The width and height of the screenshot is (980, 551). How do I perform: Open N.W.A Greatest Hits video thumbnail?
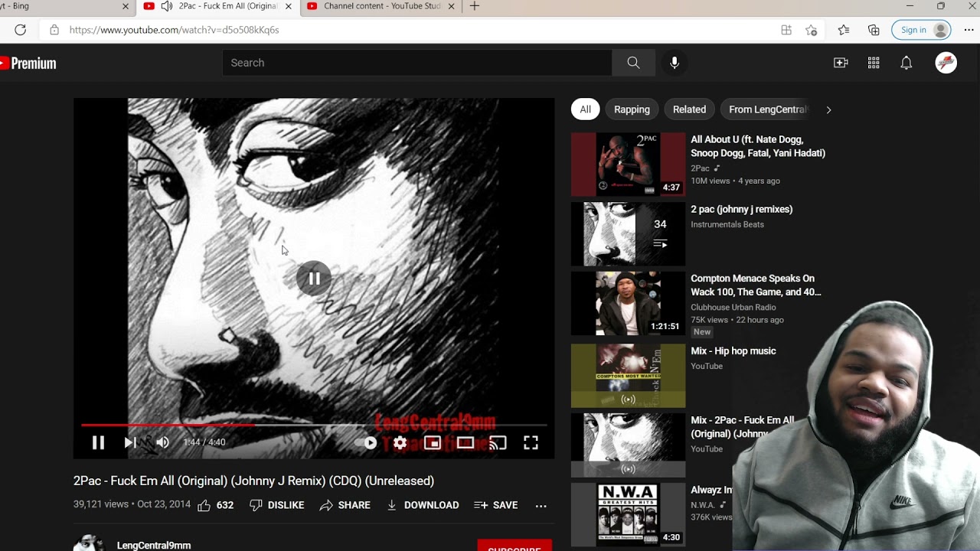pos(628,514)
